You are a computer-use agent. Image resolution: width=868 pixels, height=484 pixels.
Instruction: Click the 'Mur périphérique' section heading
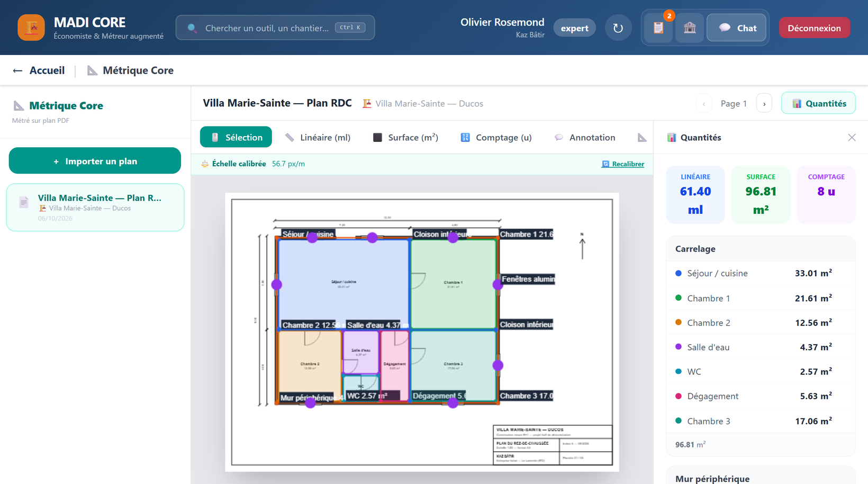[x=712, y=478]
